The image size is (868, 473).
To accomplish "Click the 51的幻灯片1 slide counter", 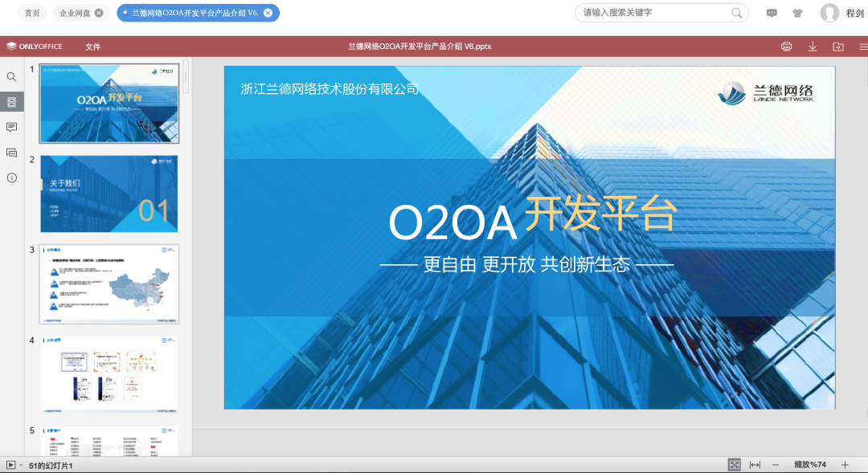I will (x=51, y=465).
